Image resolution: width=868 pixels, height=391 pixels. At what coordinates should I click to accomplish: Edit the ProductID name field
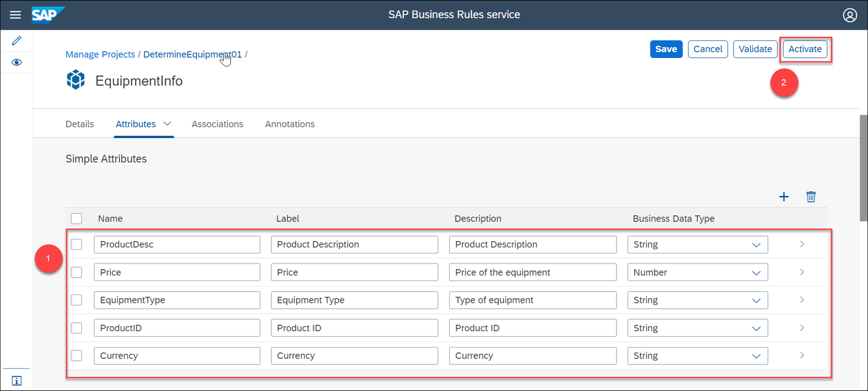pyautogui.click(x=177, y=328)
